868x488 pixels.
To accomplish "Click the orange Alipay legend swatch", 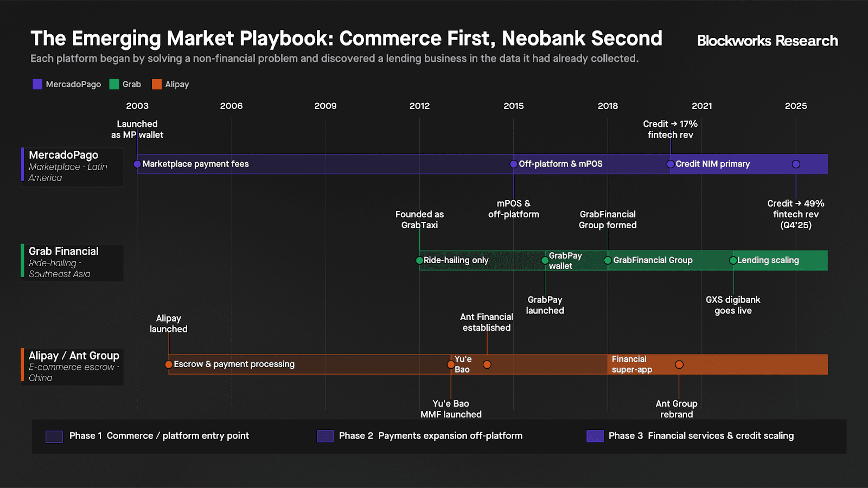I will pos(157,84).
